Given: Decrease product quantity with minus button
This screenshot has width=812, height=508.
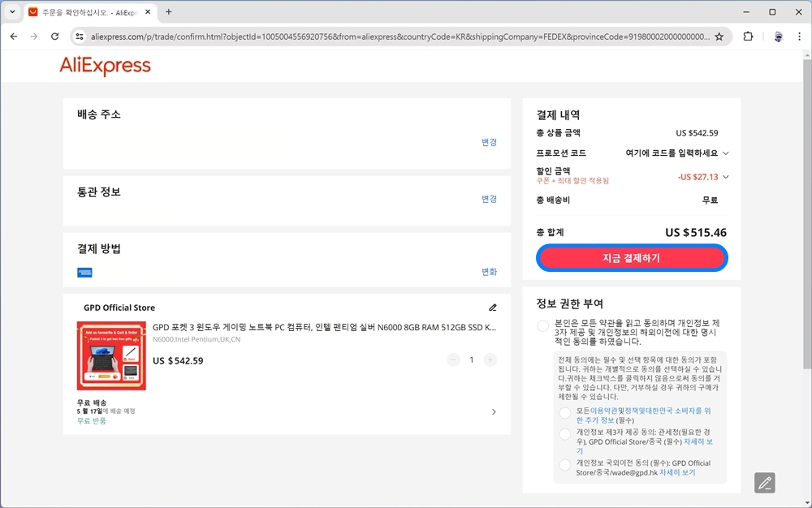Looking at the screenshot, I should [453, 359].
